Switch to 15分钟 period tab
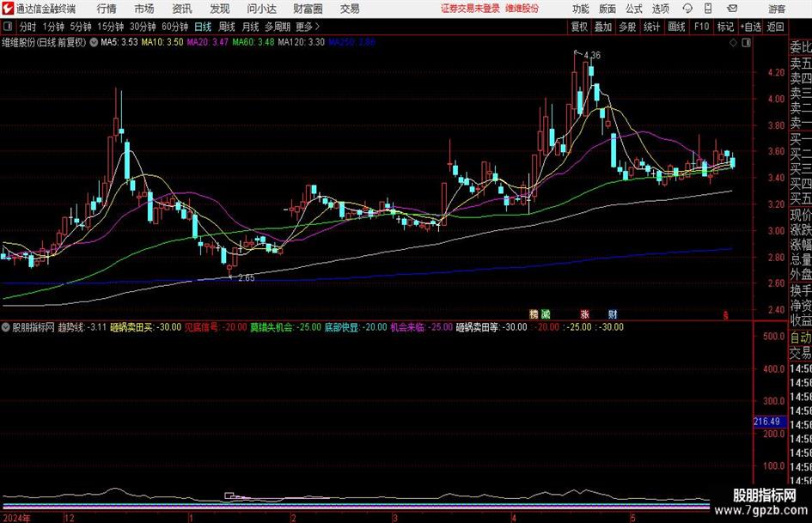This screenshot has width=812, height=523. (111, 27)
